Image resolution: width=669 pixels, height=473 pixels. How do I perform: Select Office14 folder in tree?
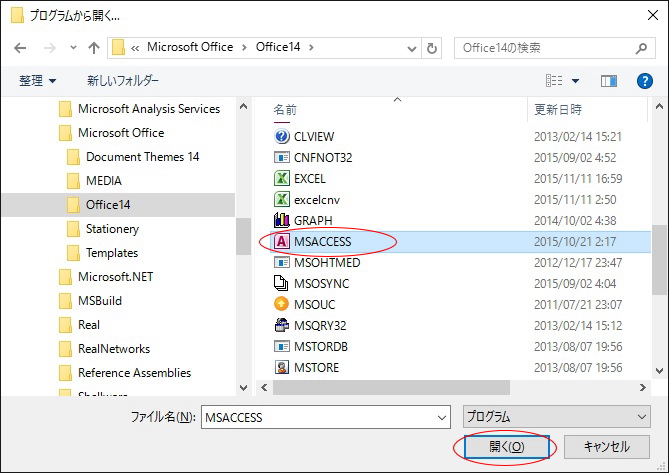(x=118, y=205)
